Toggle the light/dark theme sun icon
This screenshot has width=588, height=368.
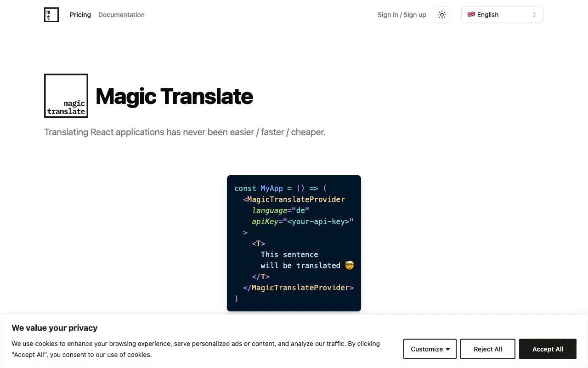tap(442, 15)
